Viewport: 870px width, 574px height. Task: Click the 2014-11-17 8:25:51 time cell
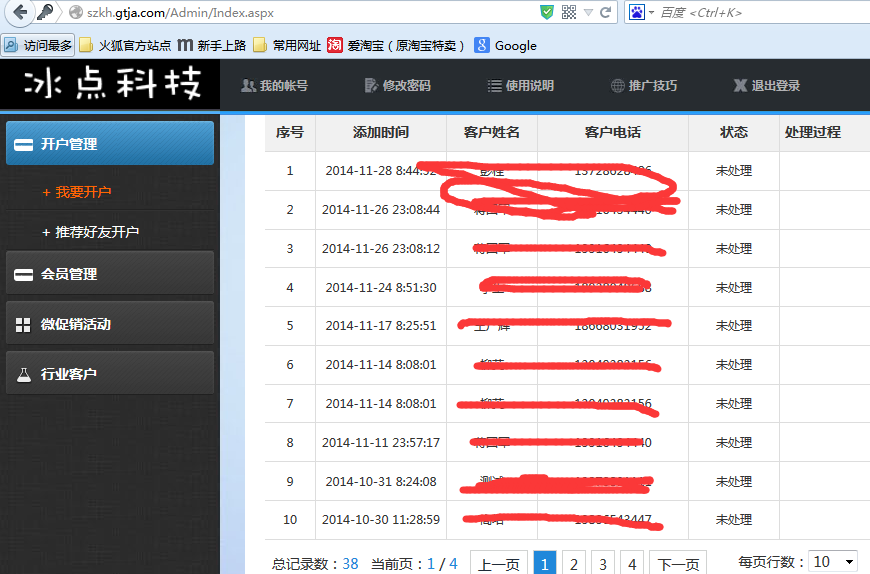pyautogui.click(x=381, y=326)
